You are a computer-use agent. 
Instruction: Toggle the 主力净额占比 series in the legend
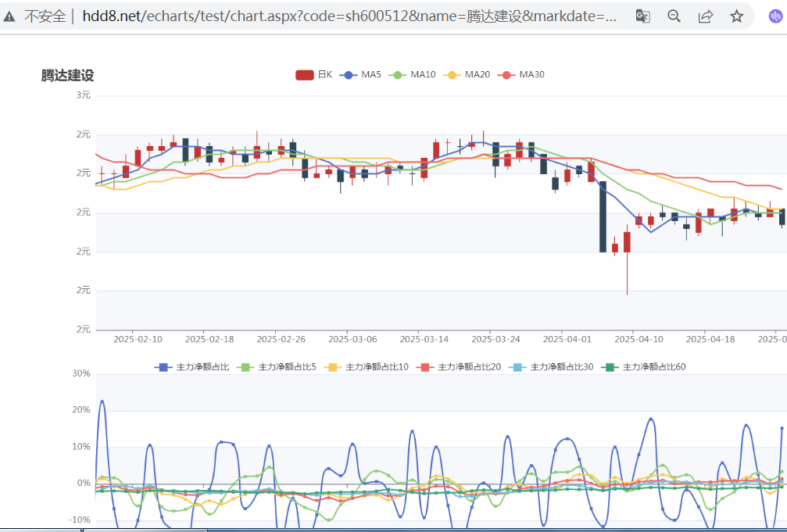[x=191, y=367]
